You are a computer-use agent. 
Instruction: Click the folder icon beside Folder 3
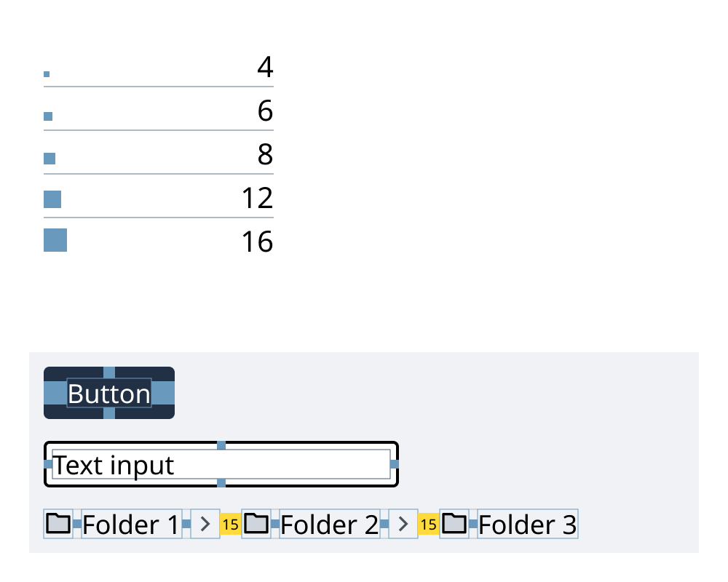pos(454,524)
